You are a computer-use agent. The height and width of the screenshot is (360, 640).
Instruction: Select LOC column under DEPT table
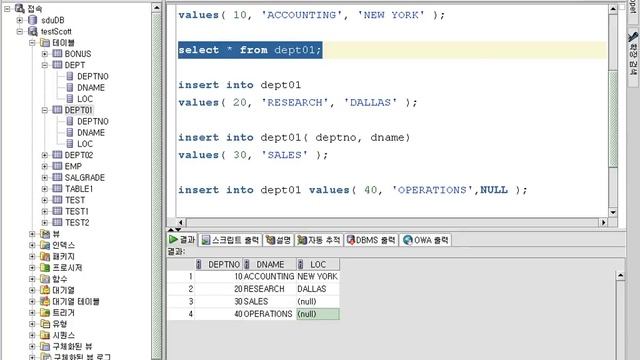[x=85, y=99]
